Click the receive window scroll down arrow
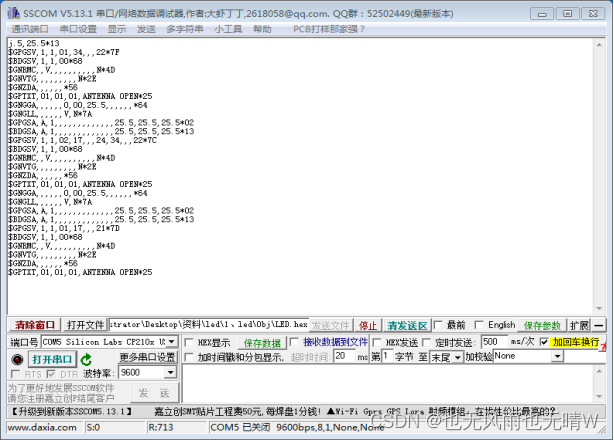The height and width of the screenshot is (440, 614). click(x=599, y=308)
